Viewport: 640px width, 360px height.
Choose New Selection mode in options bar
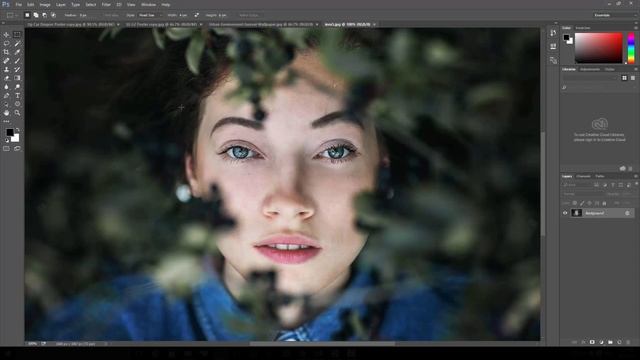click(27, 15)
